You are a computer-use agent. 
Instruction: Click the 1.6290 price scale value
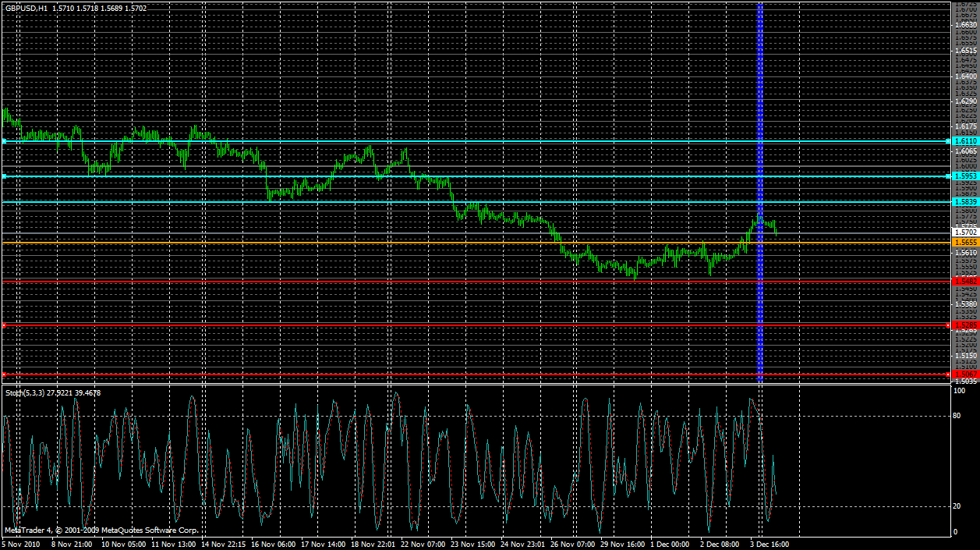(966, 101)
